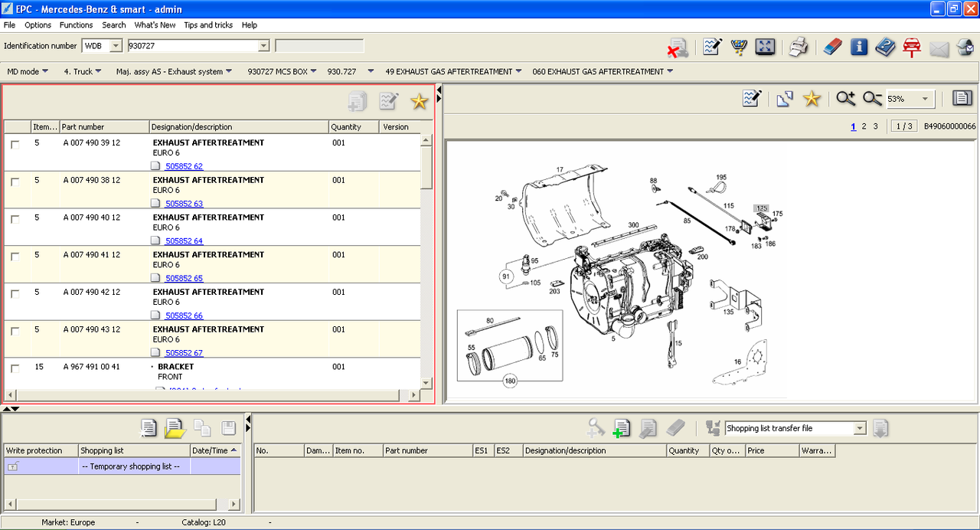Image resolution: width=980 pixels, height=530 pixels.
Task: Click the full-screen expand arrows icon
Action: [x=765, y=47]
